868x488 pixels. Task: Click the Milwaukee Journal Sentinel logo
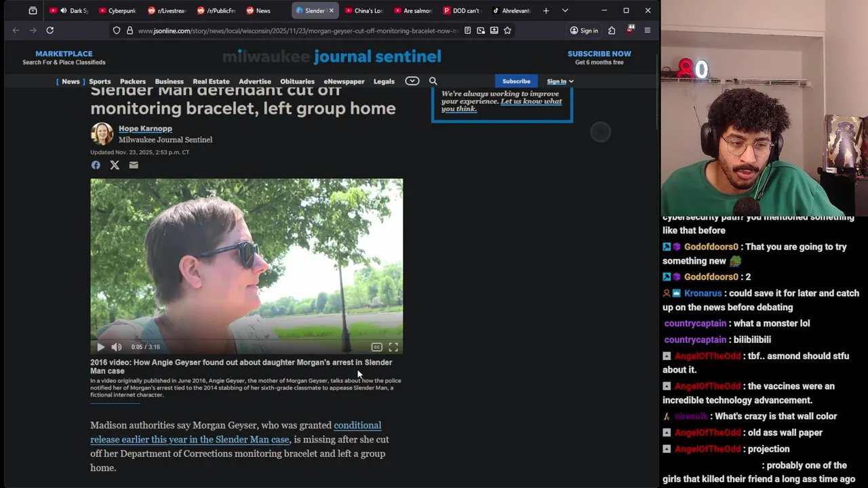tap(332, 56)
